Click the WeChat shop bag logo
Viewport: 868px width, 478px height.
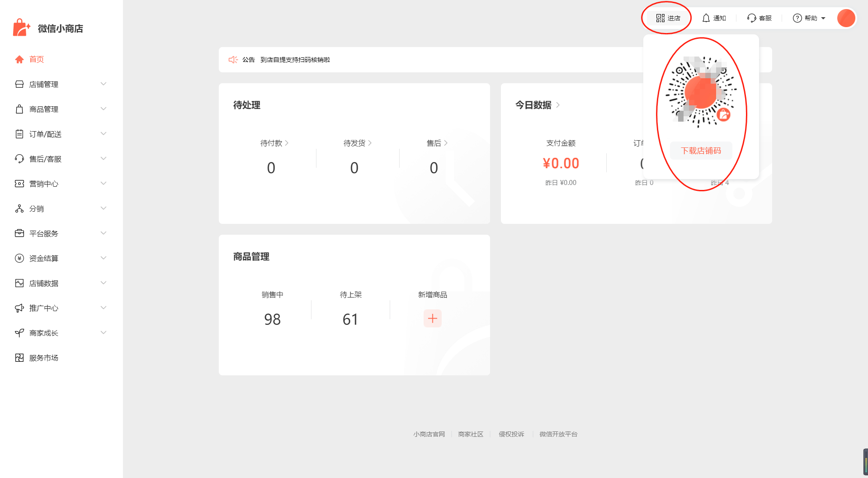click(x=21, y=28)
